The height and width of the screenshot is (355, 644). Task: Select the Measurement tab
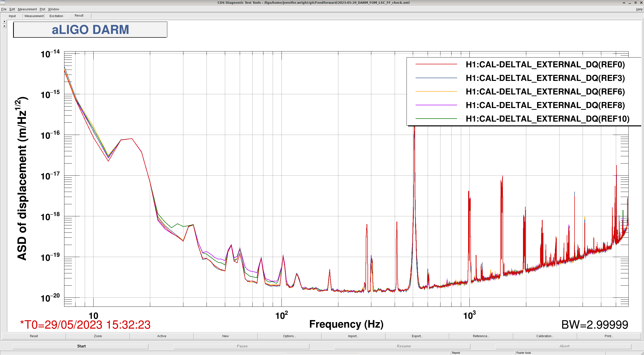click(34, 16)
